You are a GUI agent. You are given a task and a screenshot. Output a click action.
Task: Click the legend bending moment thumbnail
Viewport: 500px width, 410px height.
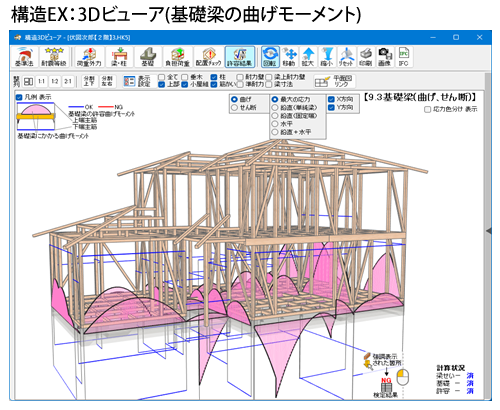36,116
